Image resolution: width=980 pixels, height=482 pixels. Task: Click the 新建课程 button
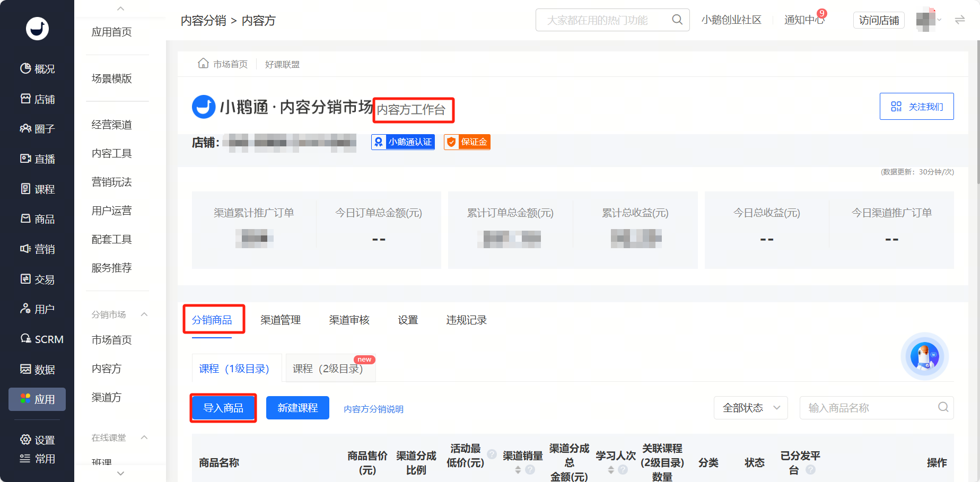(x=297, y=408)
